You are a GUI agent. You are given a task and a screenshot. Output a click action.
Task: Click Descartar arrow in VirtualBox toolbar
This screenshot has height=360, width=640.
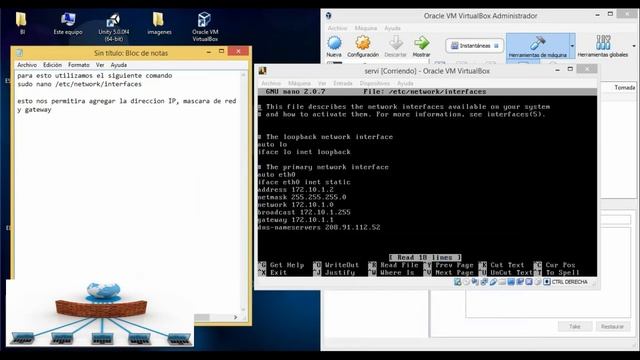click(x=395, y=46)
